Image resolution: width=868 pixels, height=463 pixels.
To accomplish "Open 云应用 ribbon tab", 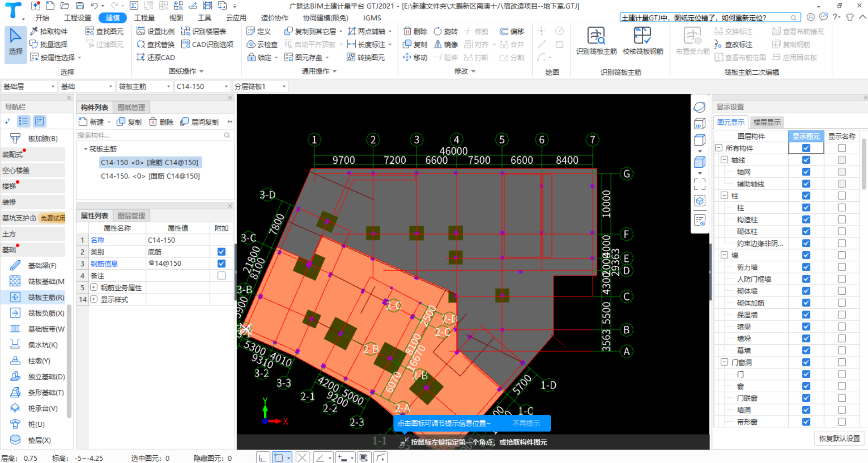I will [236, 18].
